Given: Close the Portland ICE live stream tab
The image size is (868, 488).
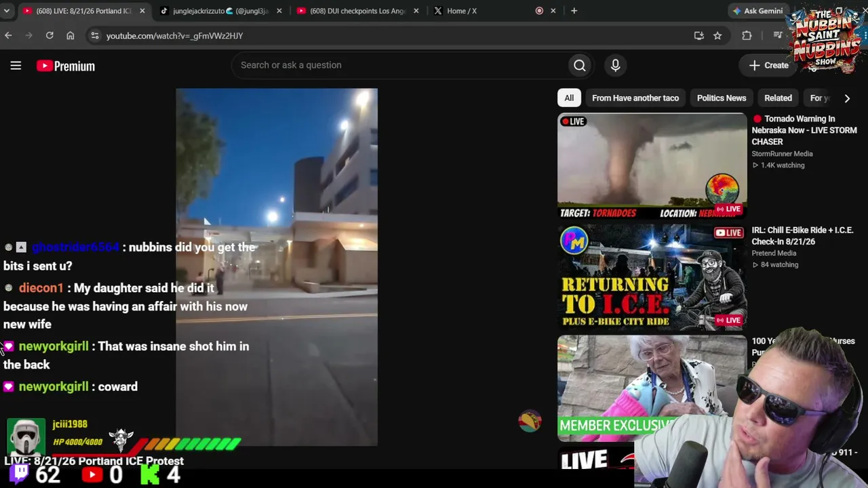Looking at the screenshot, I should point(142,11).
